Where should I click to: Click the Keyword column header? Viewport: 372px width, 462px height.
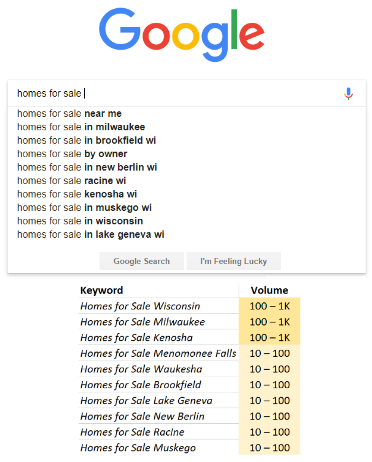(x=102, y=290)
